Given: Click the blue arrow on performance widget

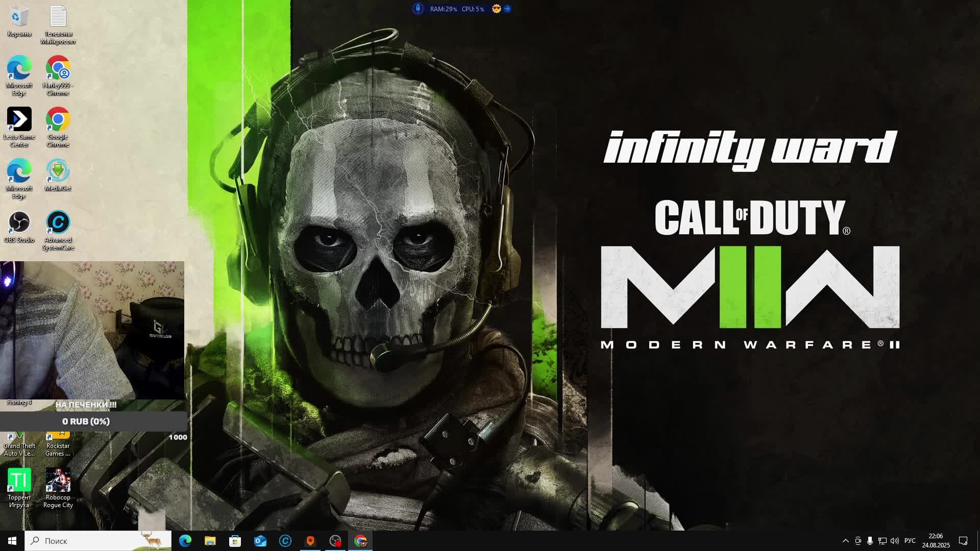Looking at the screenshot, I should 507,9.
